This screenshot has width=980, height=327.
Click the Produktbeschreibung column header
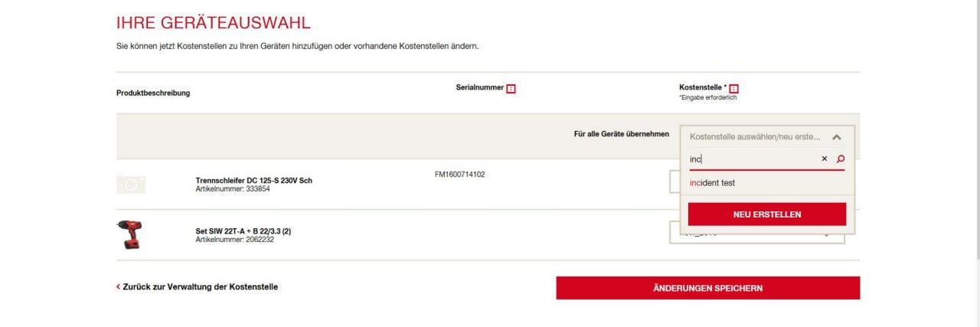tap(153, 93)
